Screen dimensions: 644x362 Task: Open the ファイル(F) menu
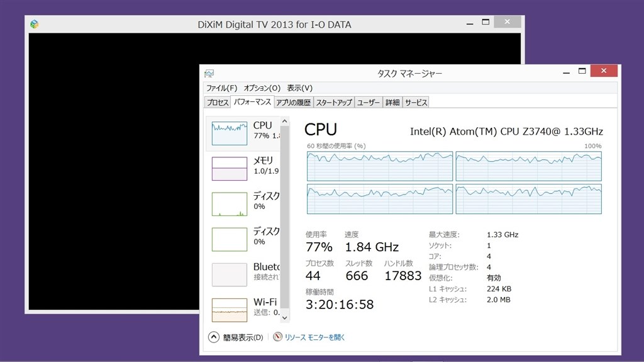(x=221, y=88)
